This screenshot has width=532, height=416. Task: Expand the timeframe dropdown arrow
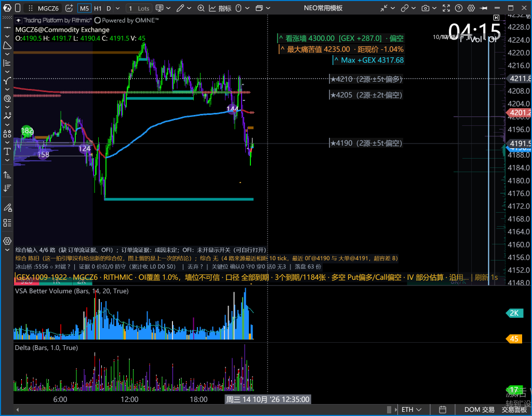click(x=118, y=8)
